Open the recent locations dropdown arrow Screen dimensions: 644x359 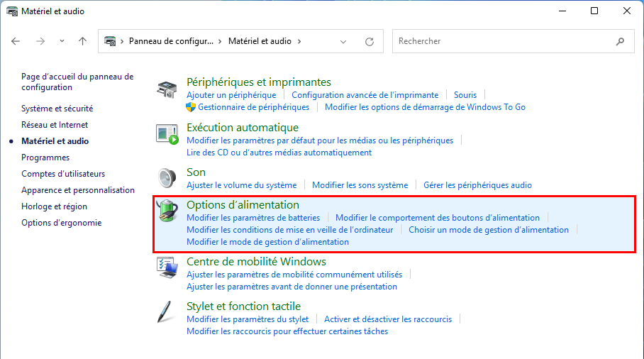pos(62,41)
